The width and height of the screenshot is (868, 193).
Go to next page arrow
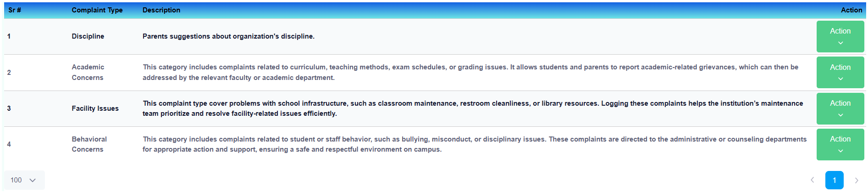click(x=856, y=180)
